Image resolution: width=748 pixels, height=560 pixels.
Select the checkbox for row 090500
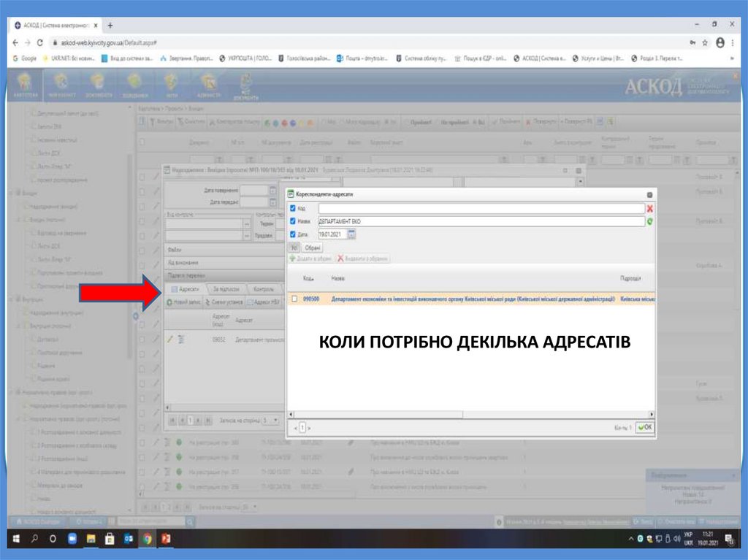point(294,299)
